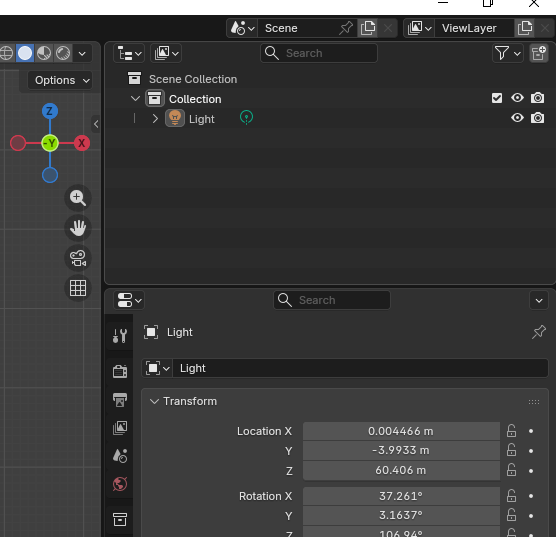Select material preview shading
Image resolution: width=556 pixels, height=537 pixels.
point(44,53)
